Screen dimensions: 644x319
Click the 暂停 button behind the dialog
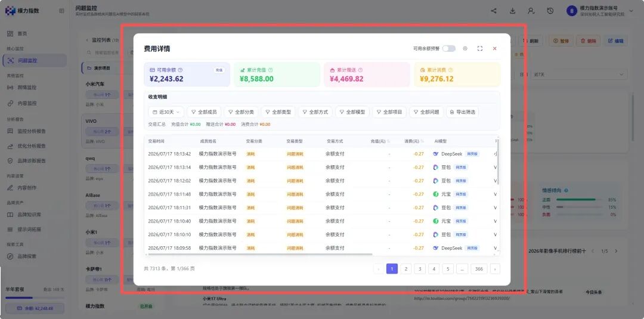[561, 41]
